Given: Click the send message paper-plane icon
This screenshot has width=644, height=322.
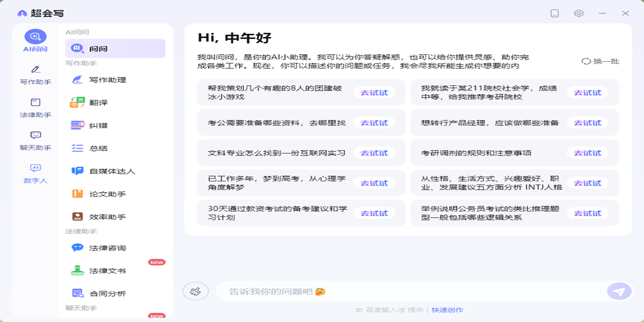Looking at the screenshot, I should point(619,291).
